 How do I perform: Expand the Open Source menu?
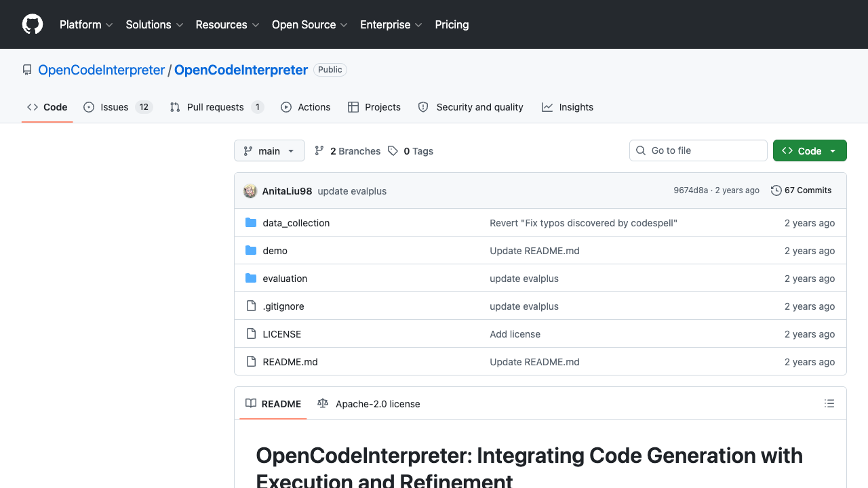click(310, 24)
